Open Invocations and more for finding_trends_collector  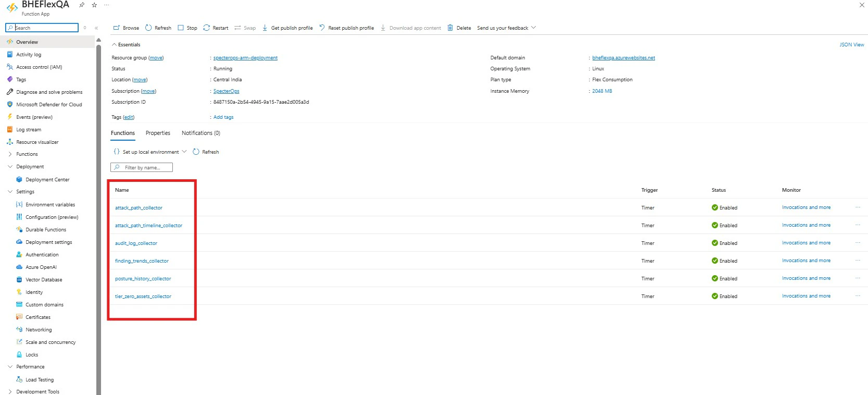(x=806, y=261)
